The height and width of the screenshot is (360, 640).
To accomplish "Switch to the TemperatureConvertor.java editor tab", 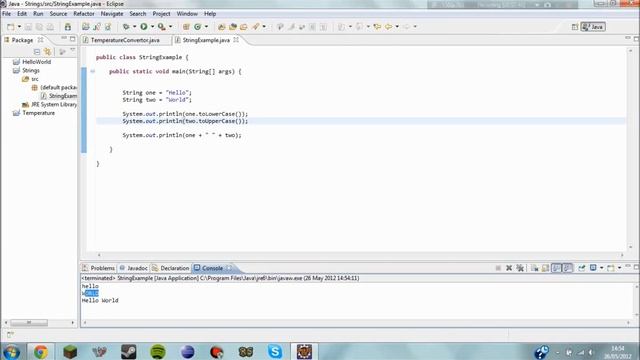I will (x=125, y=40).
